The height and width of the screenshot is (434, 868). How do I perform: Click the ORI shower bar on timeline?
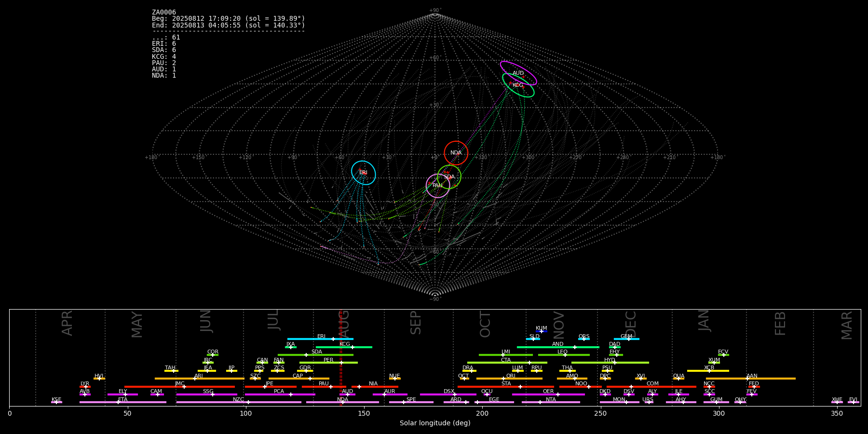tap(509, 379)
